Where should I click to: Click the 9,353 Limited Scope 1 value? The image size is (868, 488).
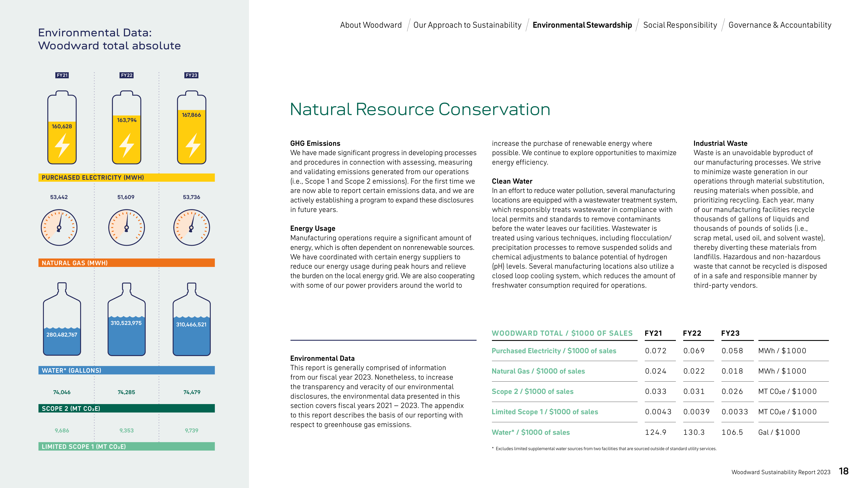(x=126, y=431)
